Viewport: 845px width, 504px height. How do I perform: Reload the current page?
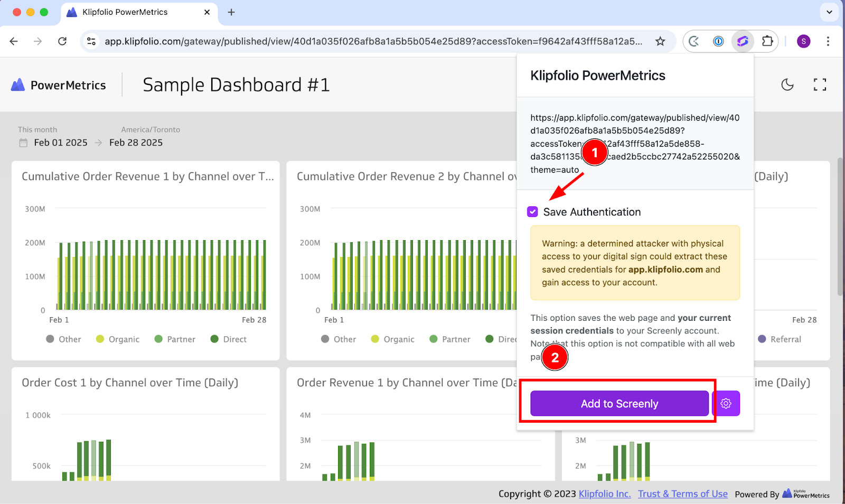[62, 41]
